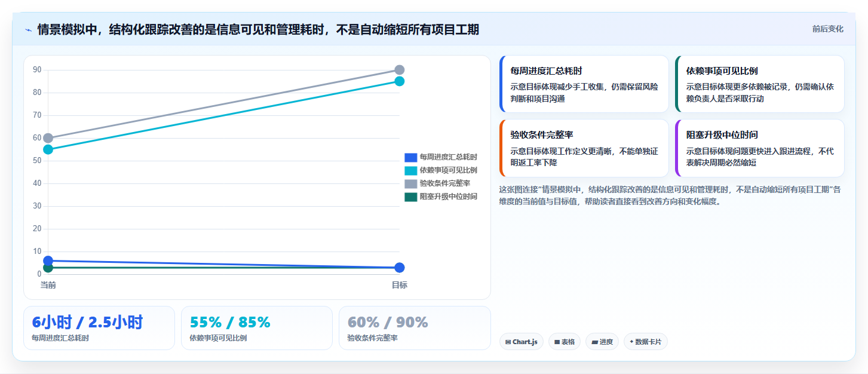Click the green data point at 当前 (3)
The image size is (868, 374).
click(x=48, y=268)
